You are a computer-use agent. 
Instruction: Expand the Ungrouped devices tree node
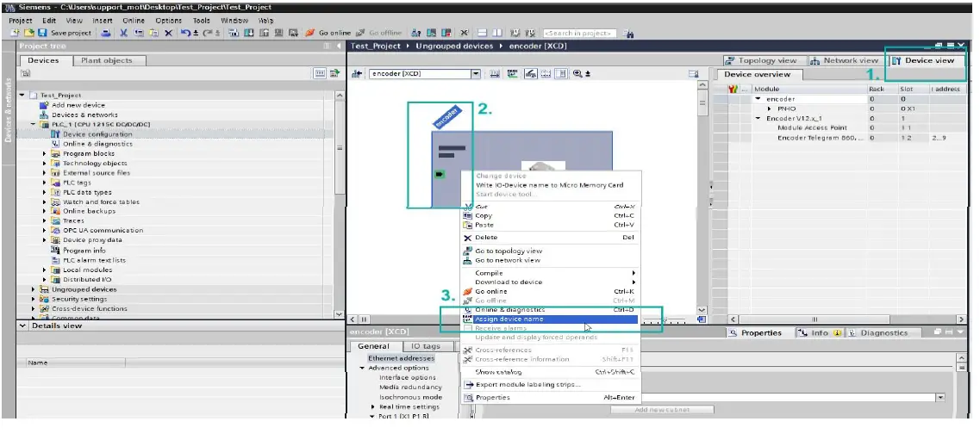[33, 289]
